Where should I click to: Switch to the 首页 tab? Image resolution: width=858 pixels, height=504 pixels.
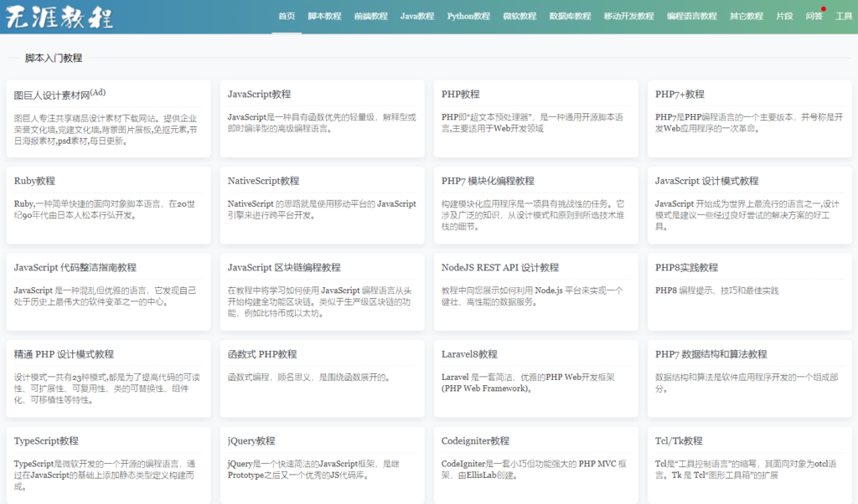[x=287, y=15]
